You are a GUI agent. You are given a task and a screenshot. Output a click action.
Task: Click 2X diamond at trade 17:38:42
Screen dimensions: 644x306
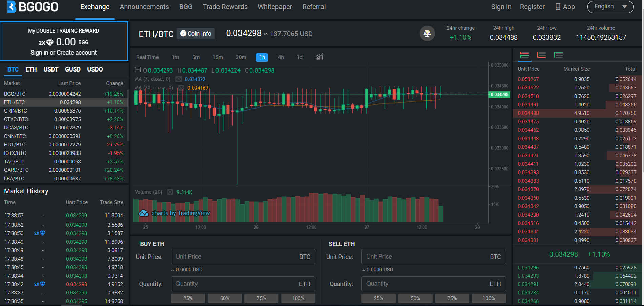click(40, 284)
